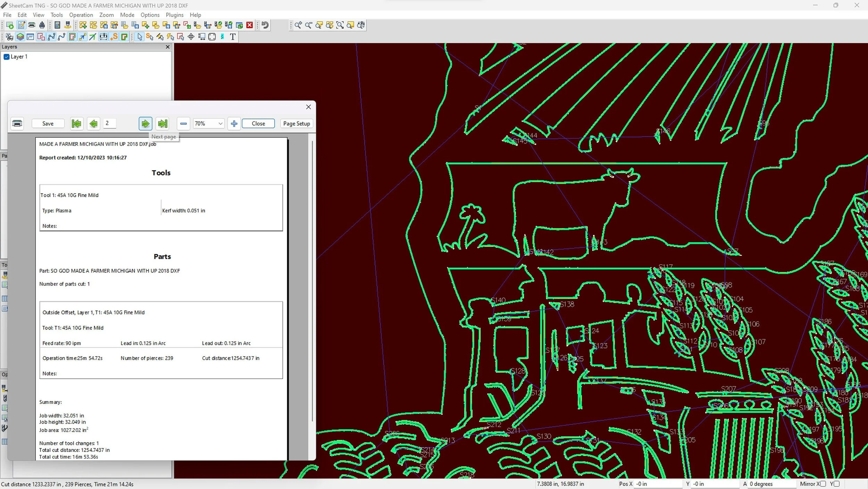Screen dimensions: 868x489
Task: Go to next page of report
Action: tap(145, 123)
